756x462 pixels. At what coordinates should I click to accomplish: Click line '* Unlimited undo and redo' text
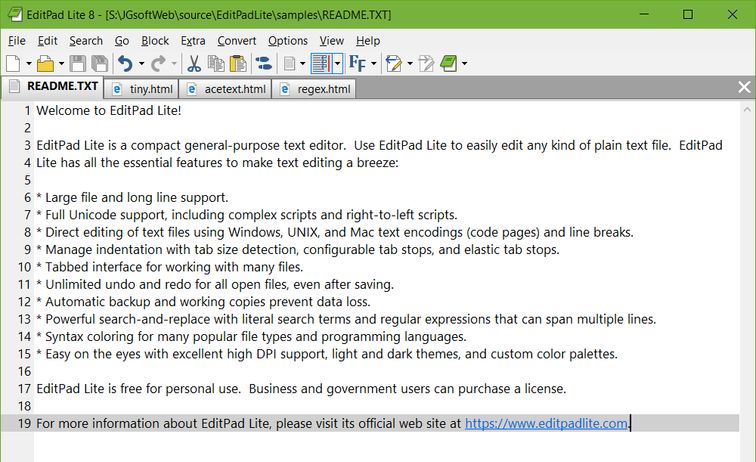(x=215, y=285)
